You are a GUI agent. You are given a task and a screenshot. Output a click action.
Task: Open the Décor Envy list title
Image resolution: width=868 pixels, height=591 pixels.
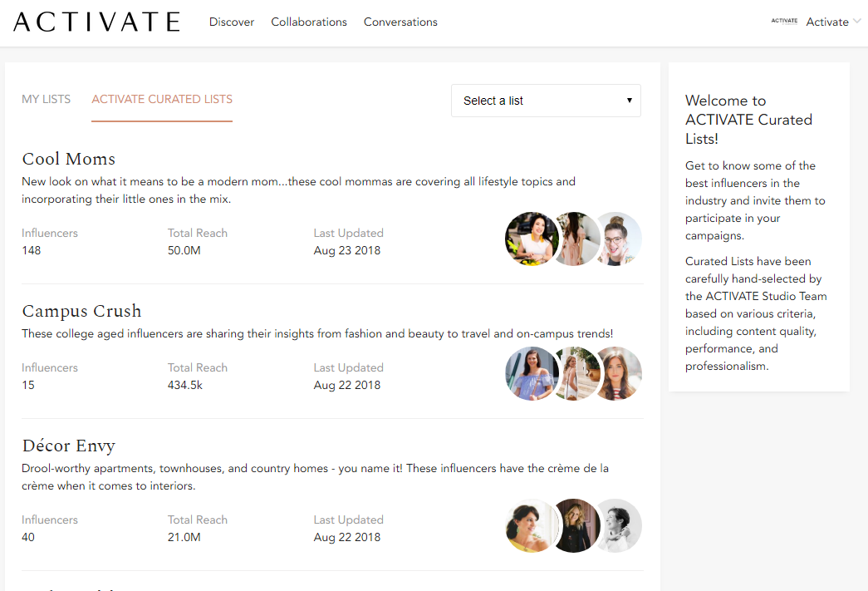69,446
